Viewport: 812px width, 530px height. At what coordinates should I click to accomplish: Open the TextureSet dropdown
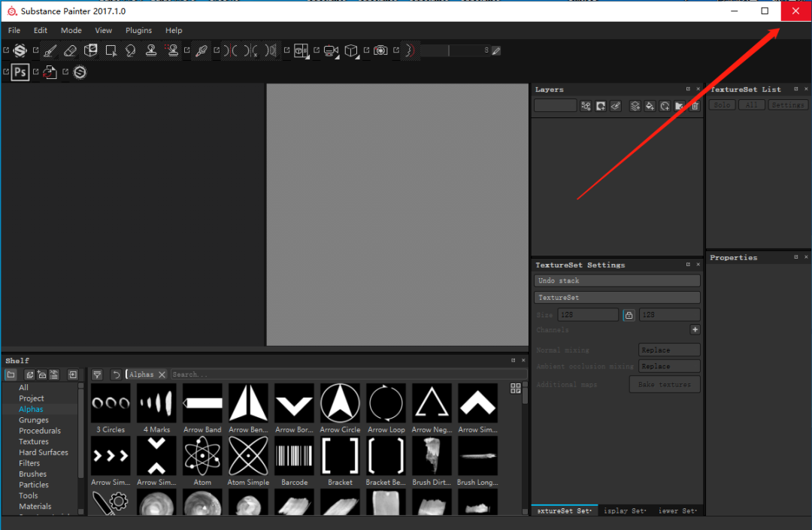point(617,298)
